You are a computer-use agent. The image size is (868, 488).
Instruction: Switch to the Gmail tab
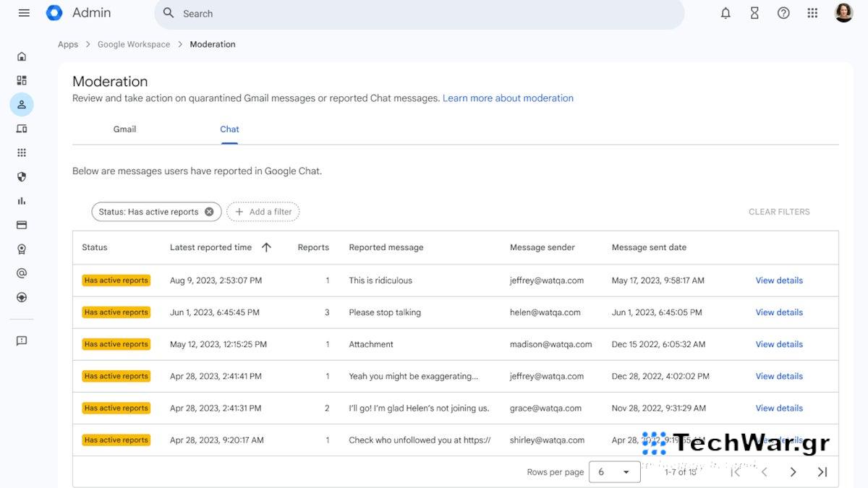coord(124,129)
